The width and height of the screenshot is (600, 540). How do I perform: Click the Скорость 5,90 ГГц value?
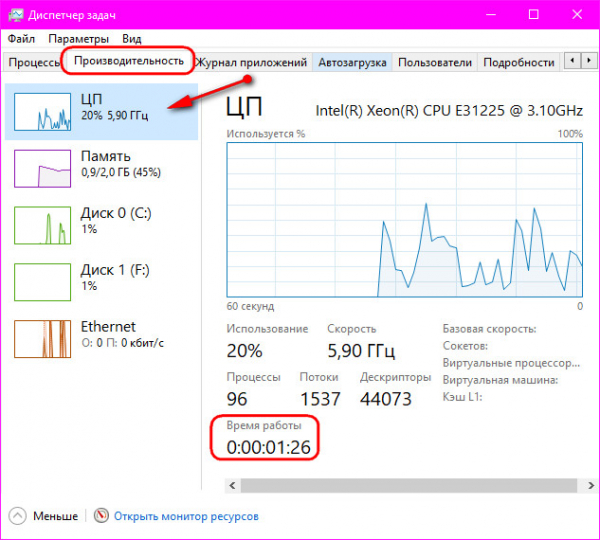click(x=361, y=351)
